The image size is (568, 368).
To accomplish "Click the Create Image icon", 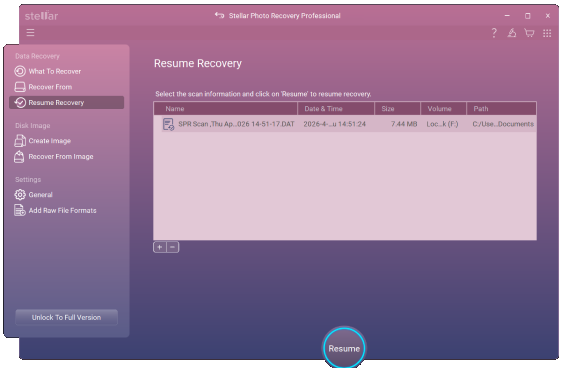I will click(x=20, y=141).
